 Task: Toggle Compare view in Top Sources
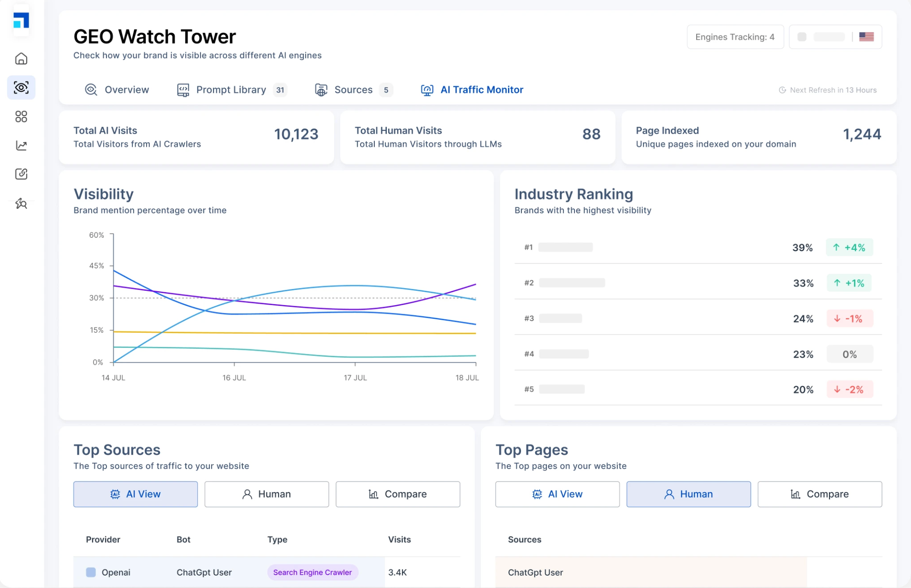(x=397, y=494)
